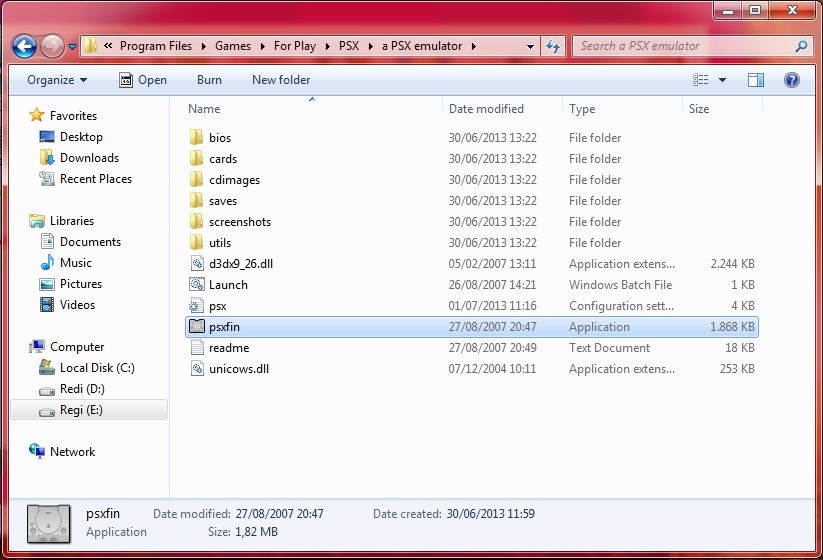The width and height of the screenshot is (823, 560).
Task: Open Recent Places in navigation pane
Action: pyautogui.click(x=96, y=178)
